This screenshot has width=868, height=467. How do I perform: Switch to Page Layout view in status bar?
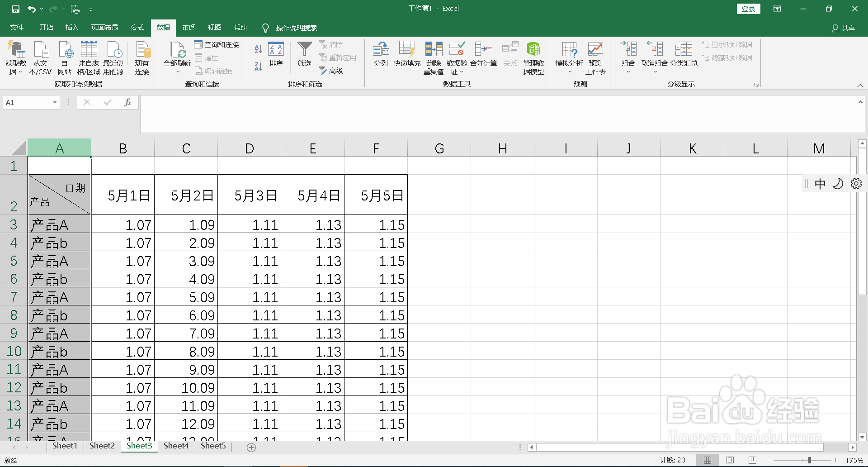coord(730,460)
